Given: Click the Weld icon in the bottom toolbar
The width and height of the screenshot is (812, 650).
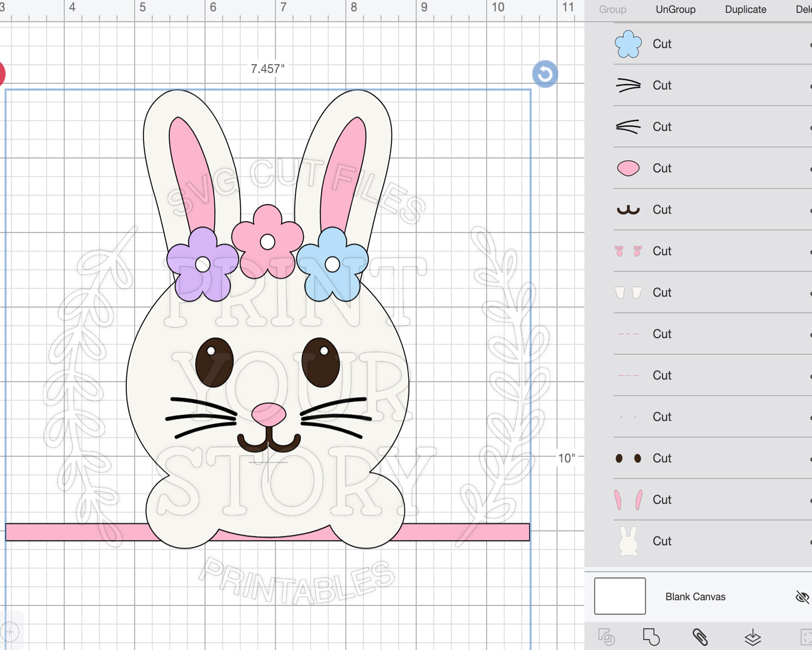Looking at the screenshot, I should point(651,637).
